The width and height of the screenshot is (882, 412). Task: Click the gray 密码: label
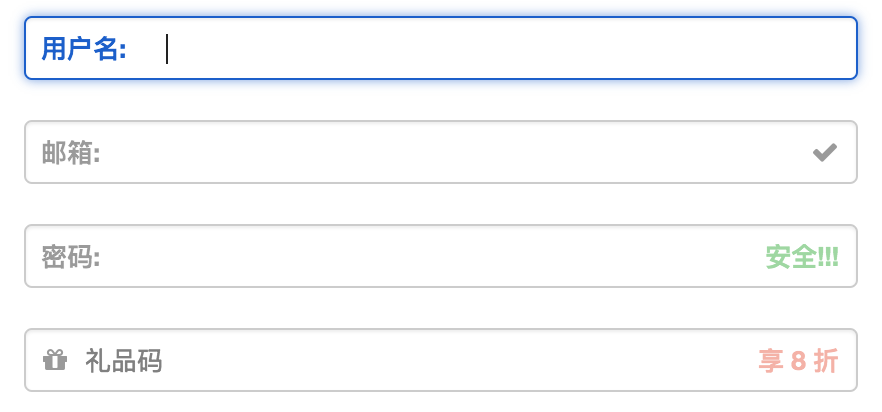click(71, 257)
